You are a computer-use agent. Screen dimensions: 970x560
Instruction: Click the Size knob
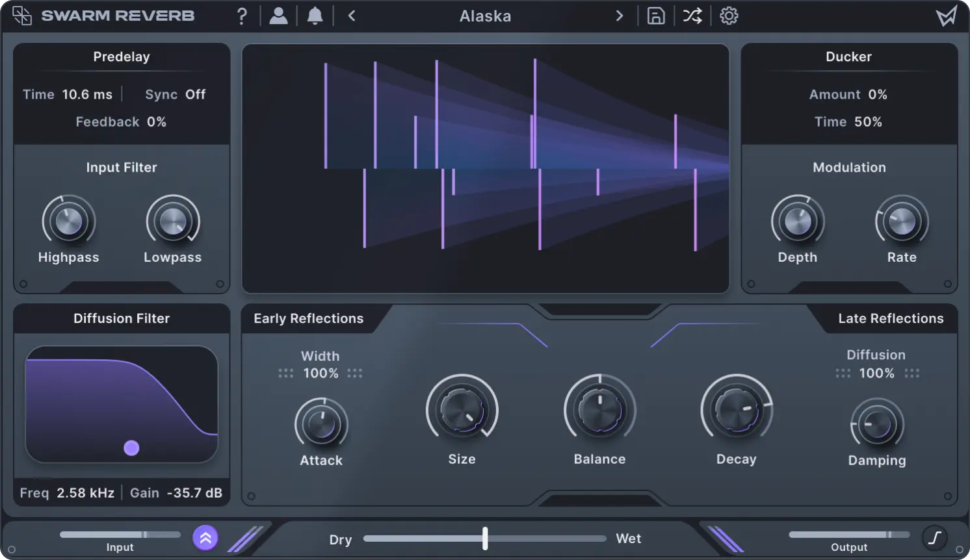coord(462,411)
